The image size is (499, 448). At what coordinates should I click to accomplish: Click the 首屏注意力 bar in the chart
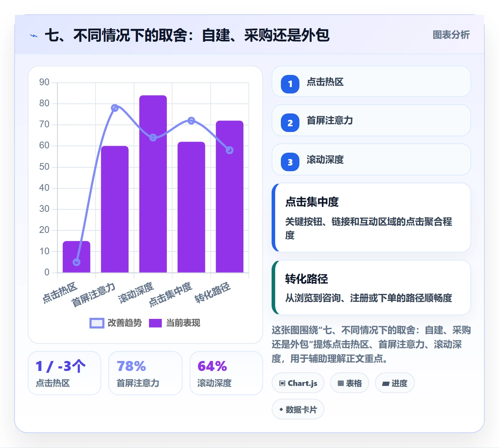point(115,209)
